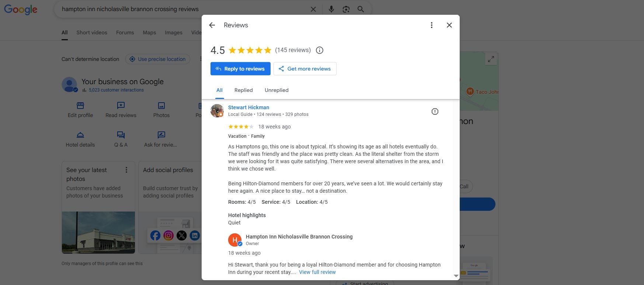Image resolution: width=644 pixels, height=285 pixels.
Task: Click the Instagram icon
Action: [x=168, y=235]
